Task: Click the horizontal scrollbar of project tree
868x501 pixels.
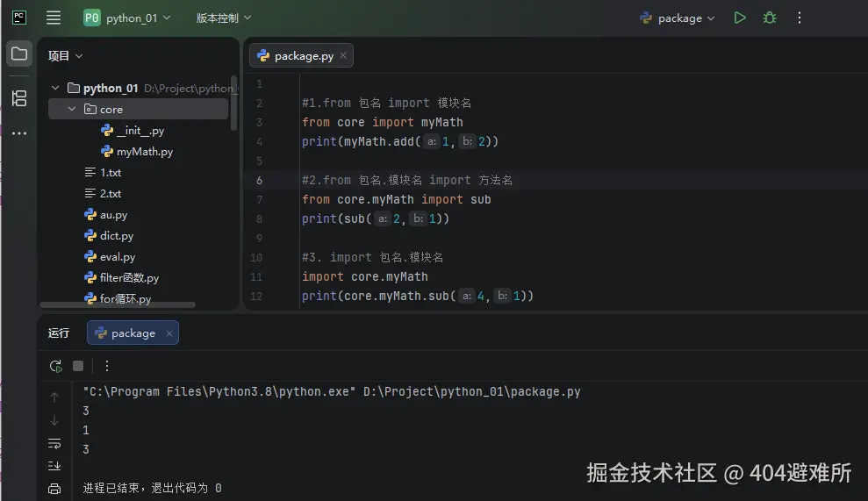Action: 118,304
